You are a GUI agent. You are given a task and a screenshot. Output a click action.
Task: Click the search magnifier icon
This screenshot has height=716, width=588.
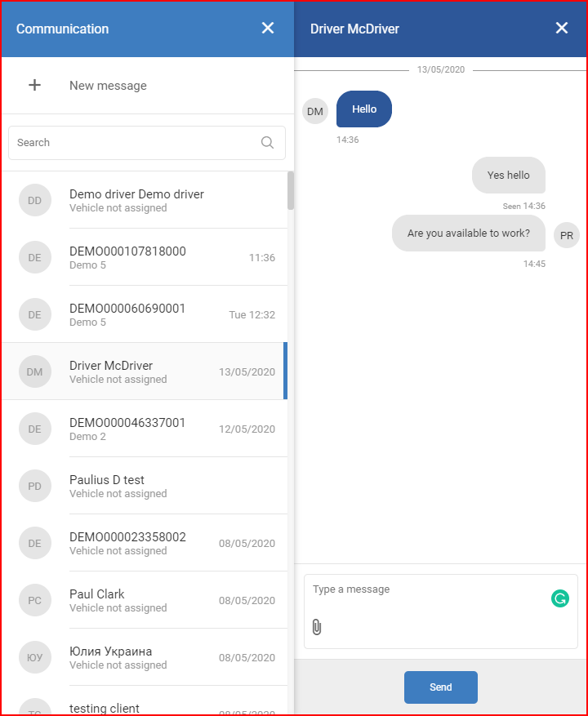267,143
